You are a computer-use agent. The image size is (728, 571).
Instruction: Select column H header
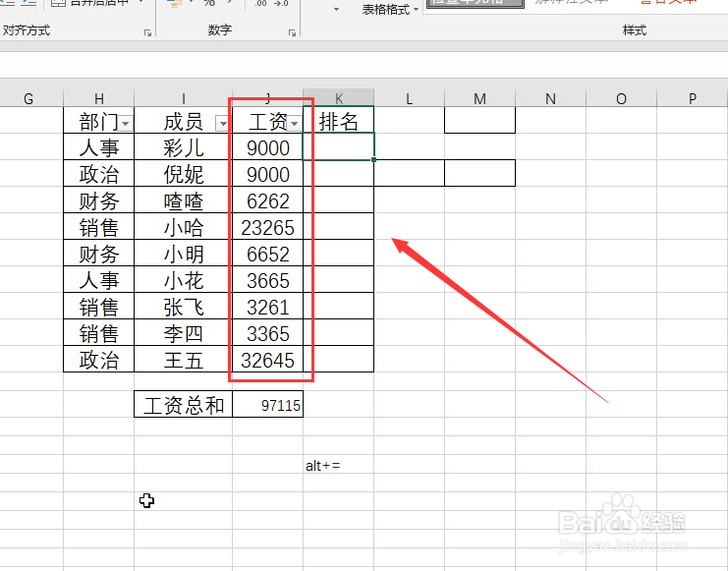(99, 98)
